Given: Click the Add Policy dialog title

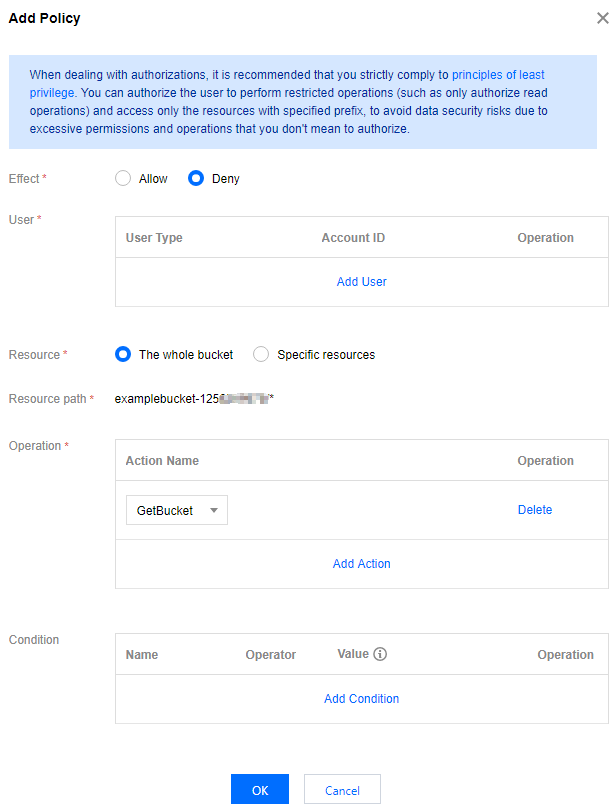Looking at the screenshot, I should 45,18.
